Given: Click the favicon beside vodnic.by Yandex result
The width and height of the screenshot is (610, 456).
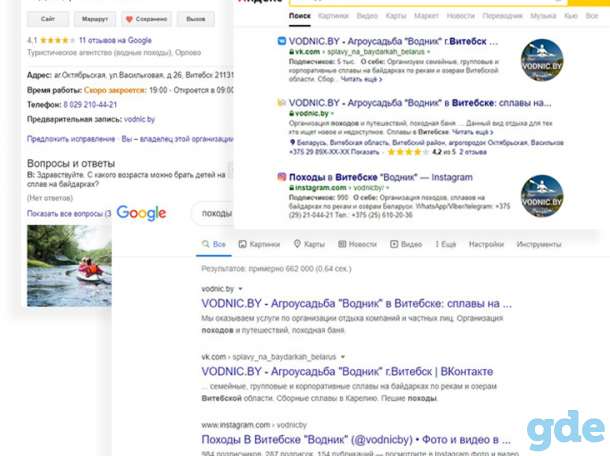Looking at the screenshot, I should pyautogui.click(x=281, y=103).
